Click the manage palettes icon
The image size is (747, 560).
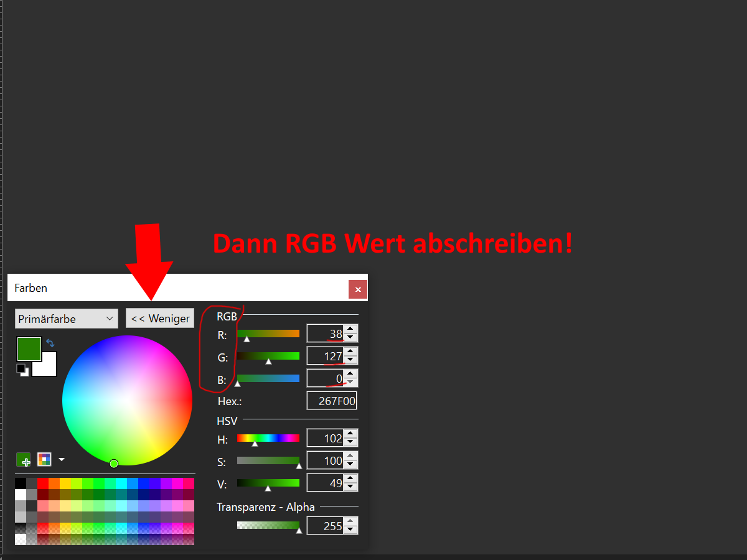44,460
